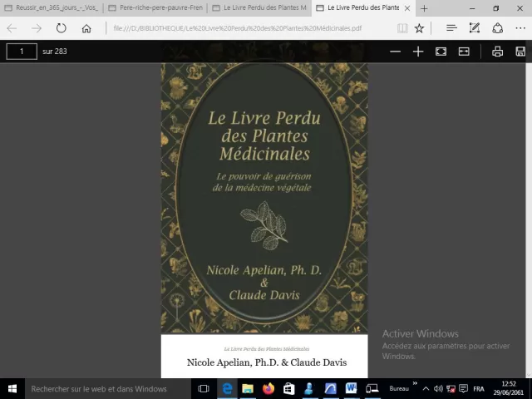532x399 pixels.
Task: Click the vertical scrollbar of the PDF
Action: coord(529,219)
